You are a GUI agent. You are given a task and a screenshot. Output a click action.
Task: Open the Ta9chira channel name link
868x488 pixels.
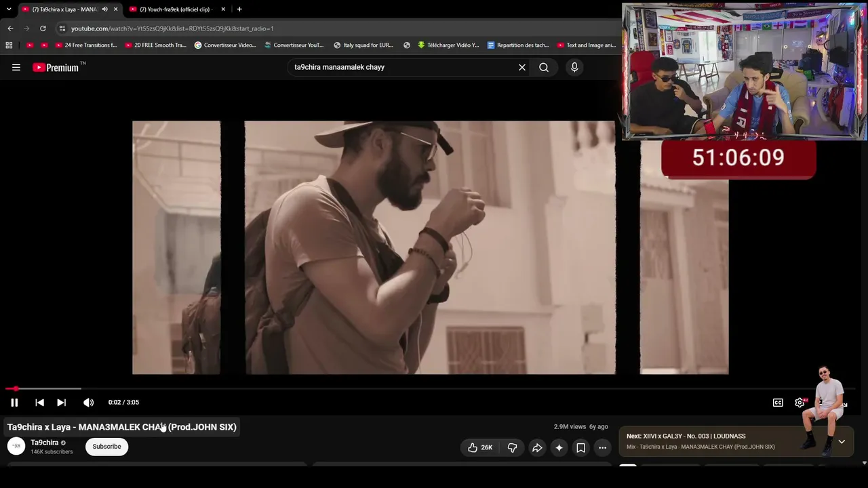[x=45, y=443]
